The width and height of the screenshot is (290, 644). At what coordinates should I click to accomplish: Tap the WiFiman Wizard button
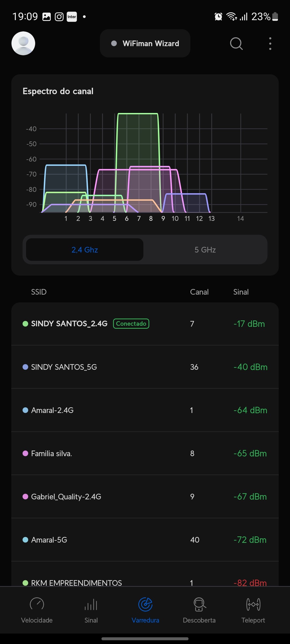coord(145,43)
